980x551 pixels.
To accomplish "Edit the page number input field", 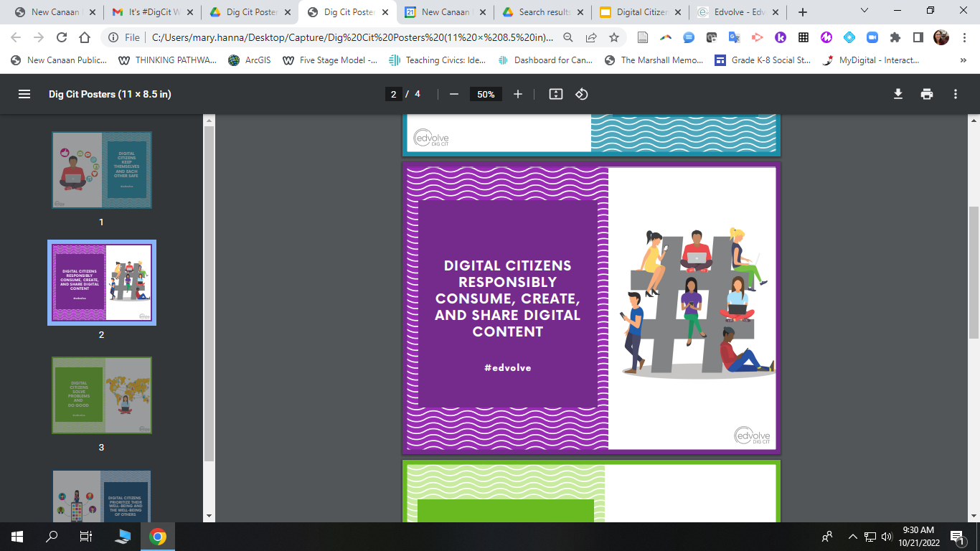I will [393, 94].
